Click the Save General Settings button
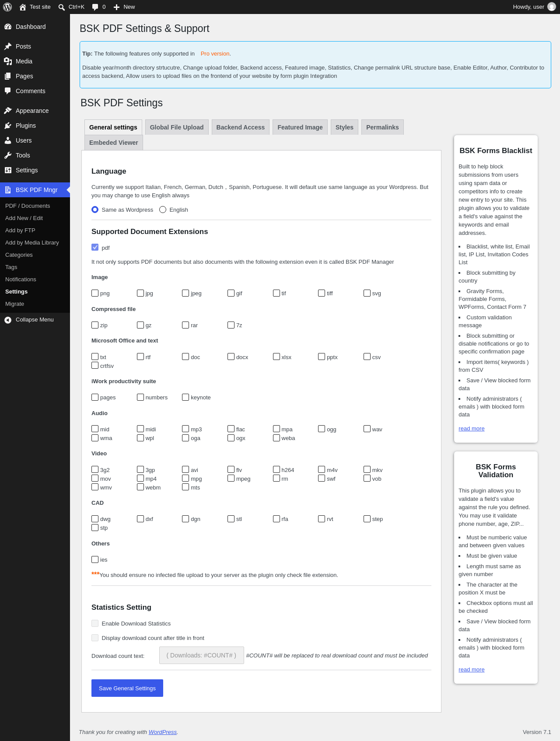This screenshot has width=560, height=741. pyautogui.click(x=127, y=688)
